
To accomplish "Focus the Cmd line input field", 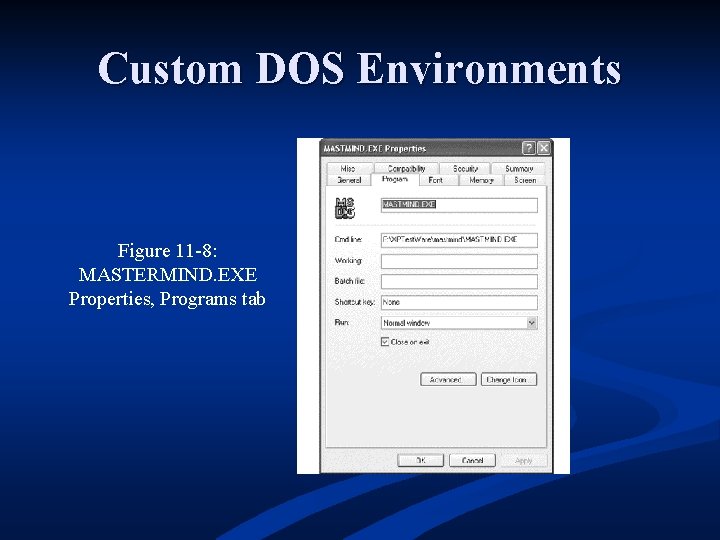I will (x=459, y=240).
